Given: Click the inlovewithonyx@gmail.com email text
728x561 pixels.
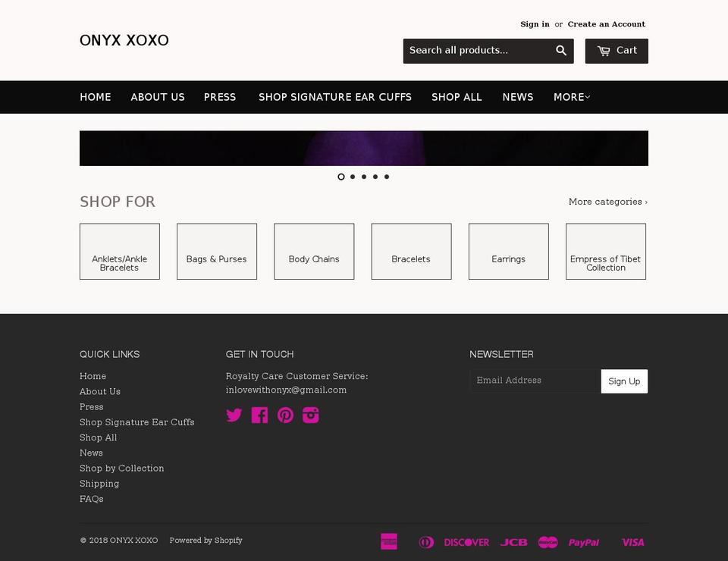Looking at the screenshot, I should click(286, 390).
